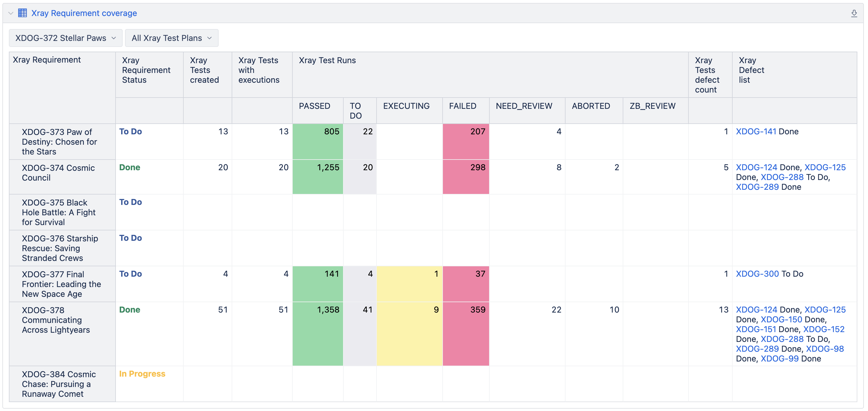The height and width of the screenshot is (411, 868).
Task: Open defect XDOG-152 from the defect list
Action: (825, 329)
